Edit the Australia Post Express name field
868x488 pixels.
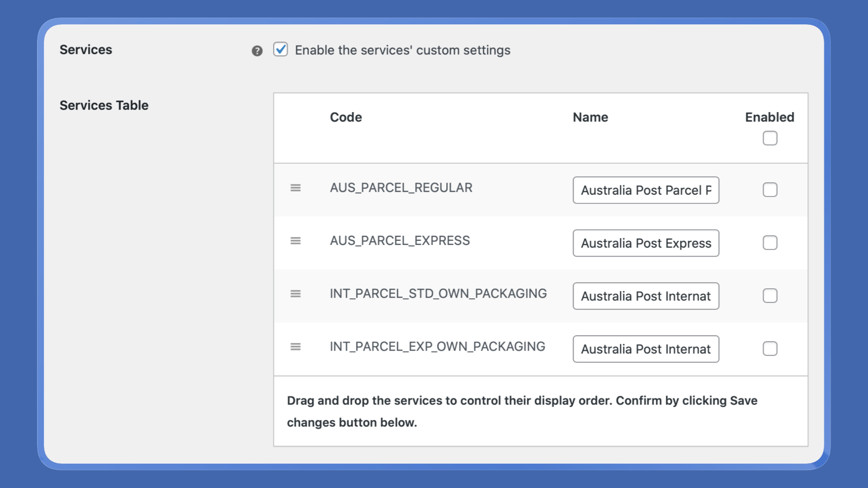(646, 243)
